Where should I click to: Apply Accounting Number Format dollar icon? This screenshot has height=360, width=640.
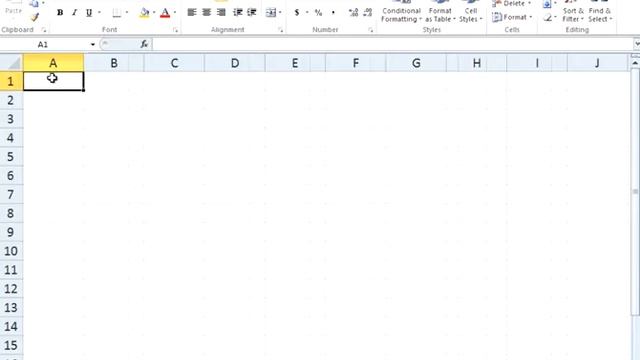pos(297,13)
